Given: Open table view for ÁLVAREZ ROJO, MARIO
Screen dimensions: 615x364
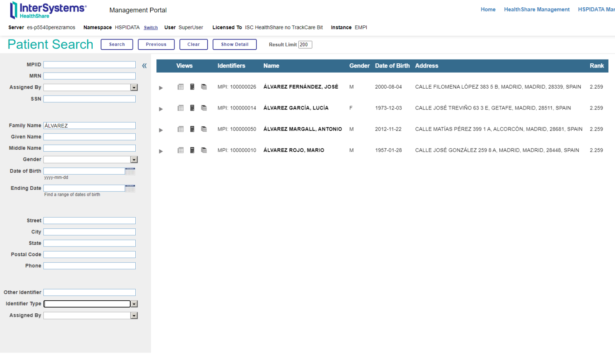Looking at the screenshot, I should [x=180, y=150].
